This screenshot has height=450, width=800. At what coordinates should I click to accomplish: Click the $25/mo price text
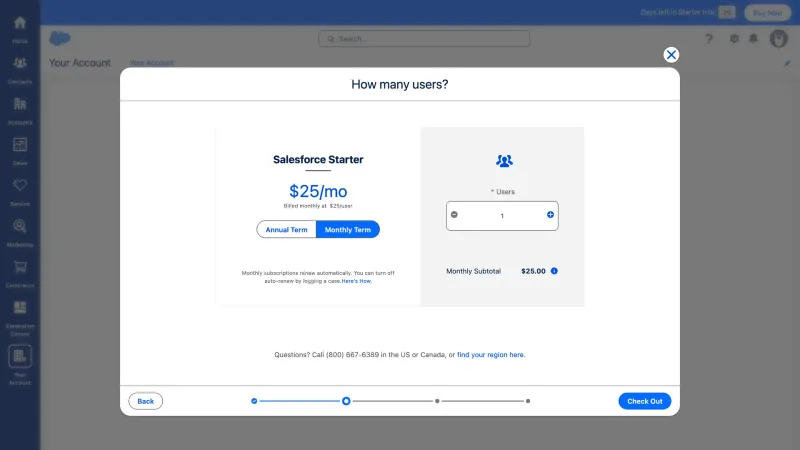tap(318, 191)
